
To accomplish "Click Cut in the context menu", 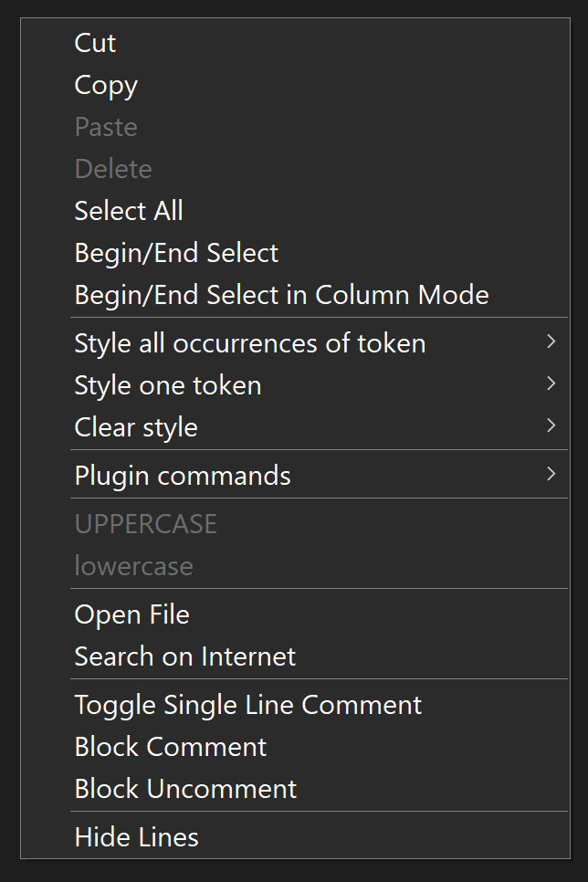I will (95, 43).
